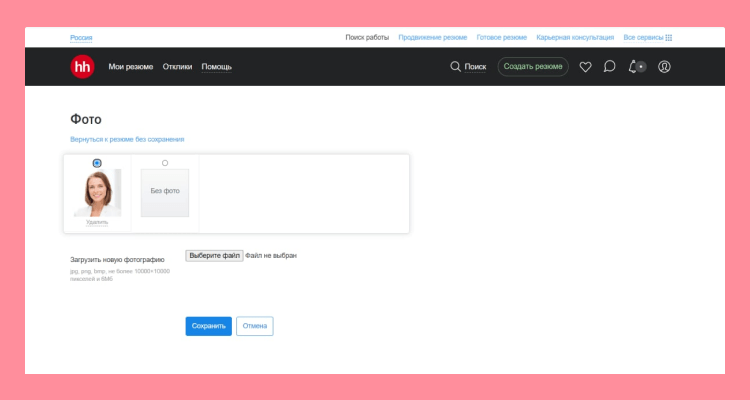Open favorites via the heart icon
The height and width of the screenshot is (400, 750).
585,67
